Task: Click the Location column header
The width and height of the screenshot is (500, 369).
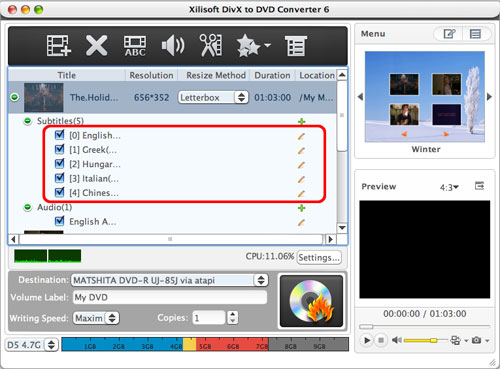Action: 317,75
